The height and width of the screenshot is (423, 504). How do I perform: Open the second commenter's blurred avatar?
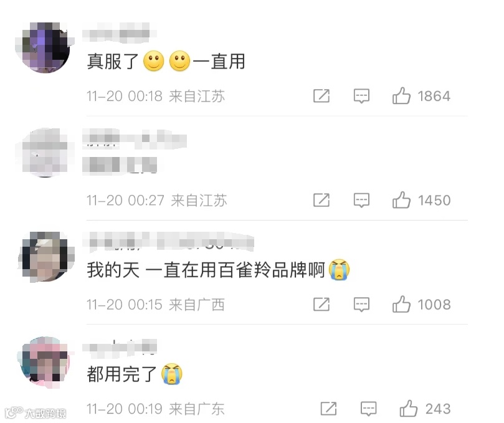[x=45, y=153]
